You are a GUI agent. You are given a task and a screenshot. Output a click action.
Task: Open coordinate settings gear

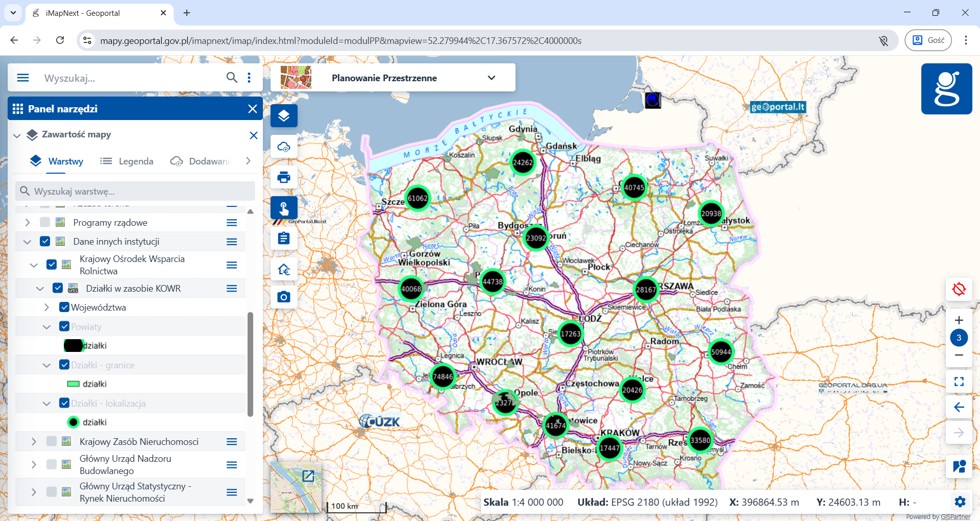point(960,502)
